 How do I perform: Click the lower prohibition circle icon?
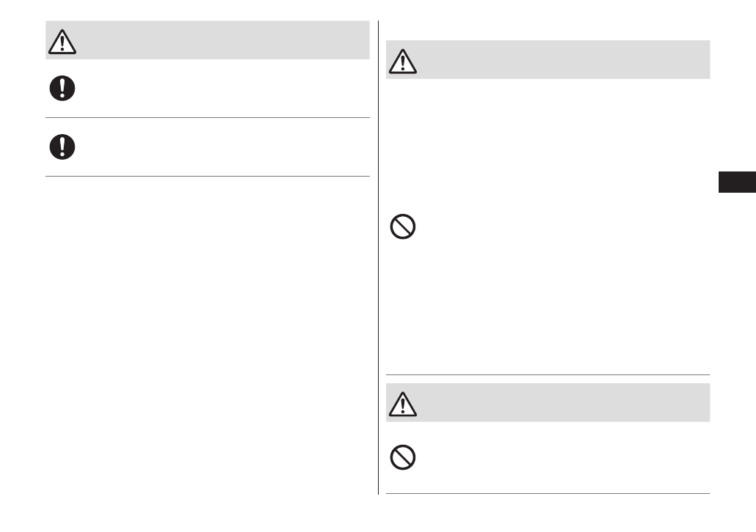click(x=403, y=458)
